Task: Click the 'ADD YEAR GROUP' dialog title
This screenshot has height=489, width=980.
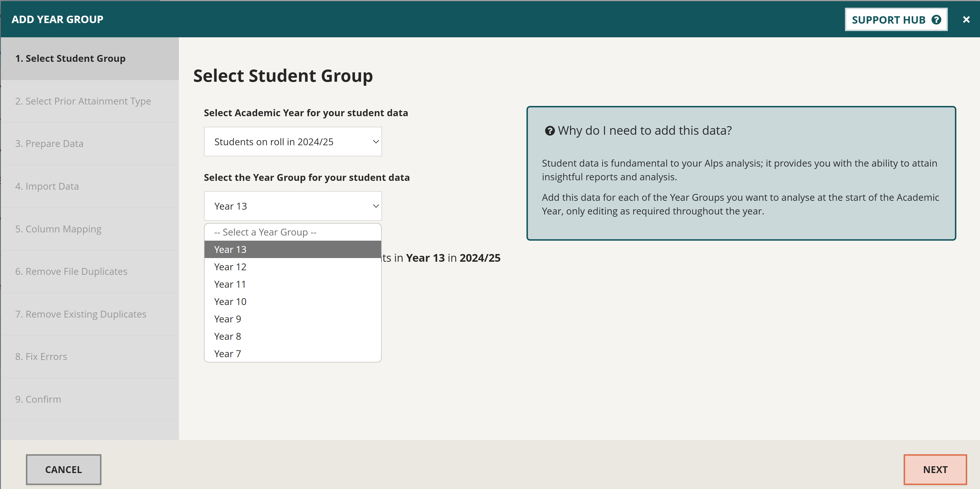Action: click(58, 19)
